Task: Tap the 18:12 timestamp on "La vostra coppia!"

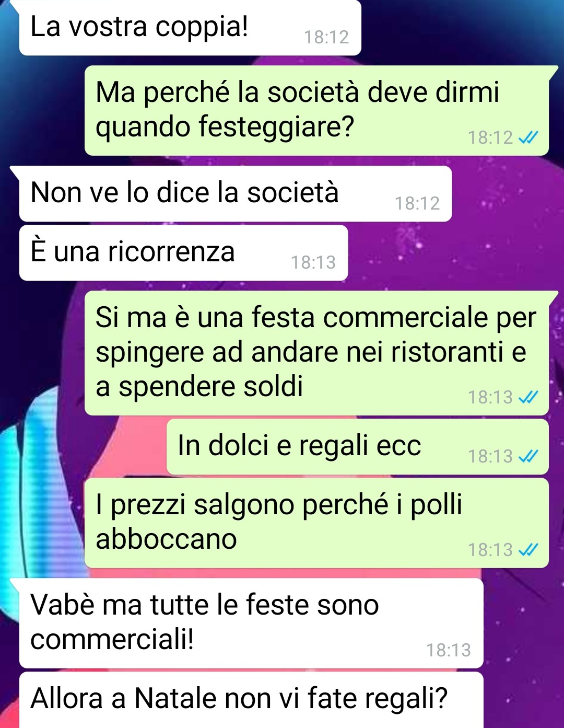Action: tap(326, 37)
